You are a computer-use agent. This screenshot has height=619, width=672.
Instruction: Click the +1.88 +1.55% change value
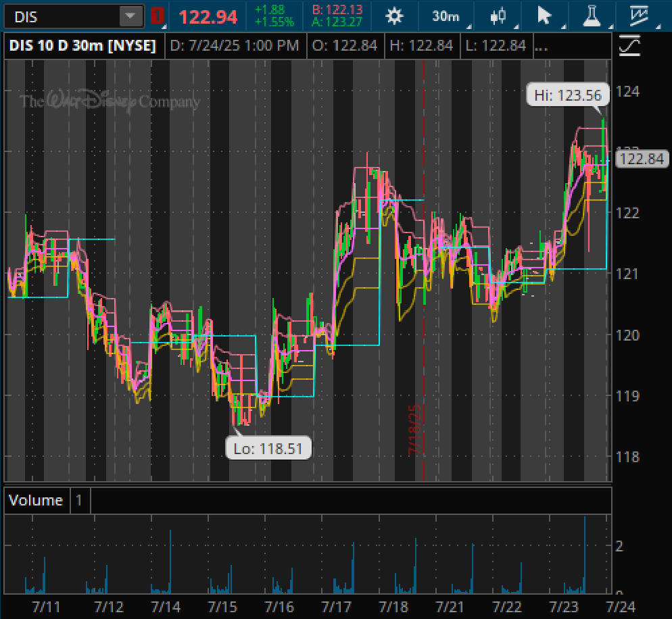[274, 16]
